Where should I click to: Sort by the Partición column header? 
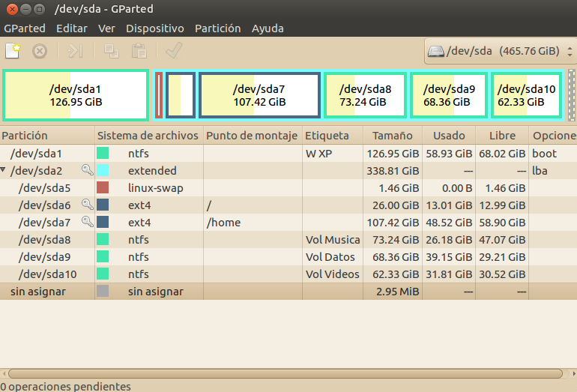[x=47, y=136]
